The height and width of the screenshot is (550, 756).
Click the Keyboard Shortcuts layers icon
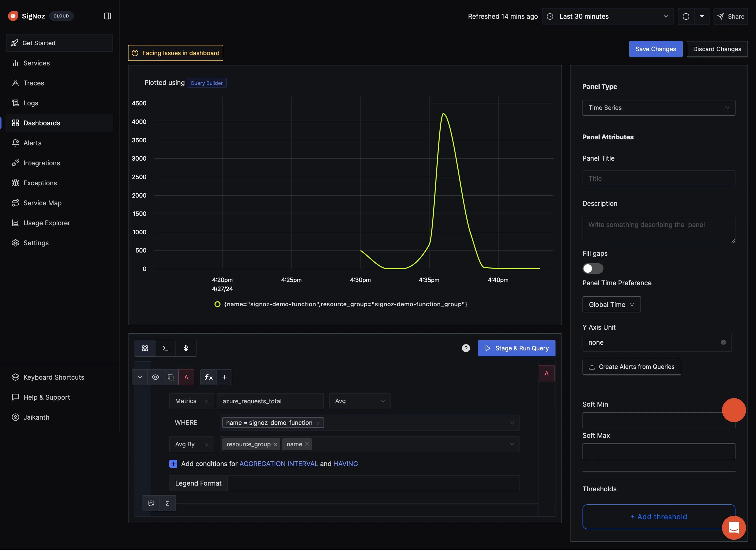click(x=15, y=377)
